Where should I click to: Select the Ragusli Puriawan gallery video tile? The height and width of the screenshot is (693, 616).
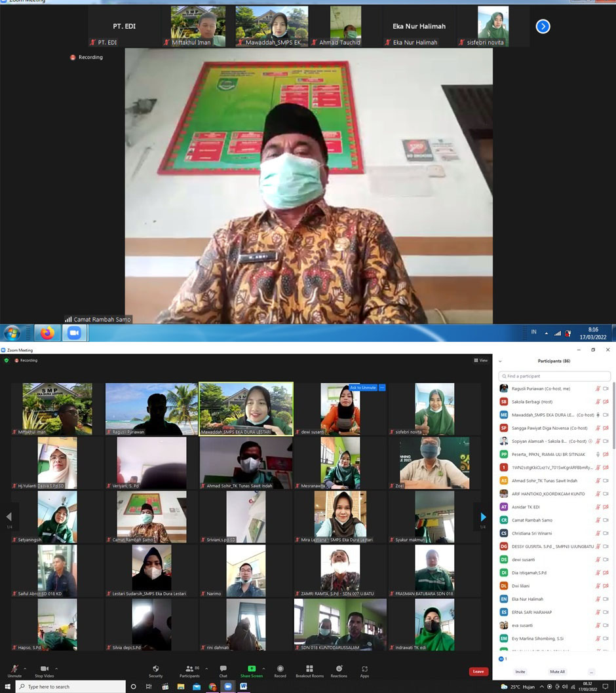click(x=151, y=409)
